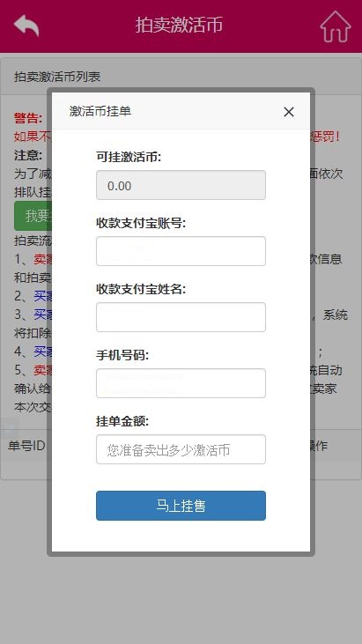The image size is (362, 644).
Task: Click the 单号ID column header
Action: point(26,446)
